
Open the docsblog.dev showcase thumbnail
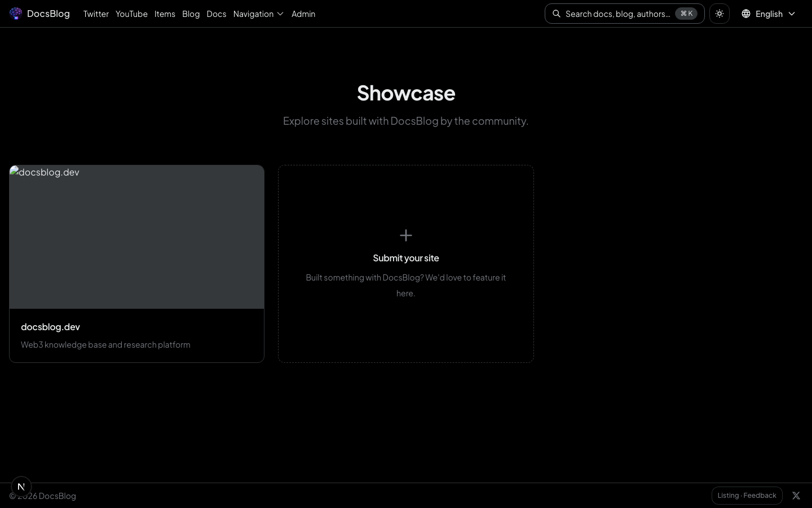click(x=136, y=237)
